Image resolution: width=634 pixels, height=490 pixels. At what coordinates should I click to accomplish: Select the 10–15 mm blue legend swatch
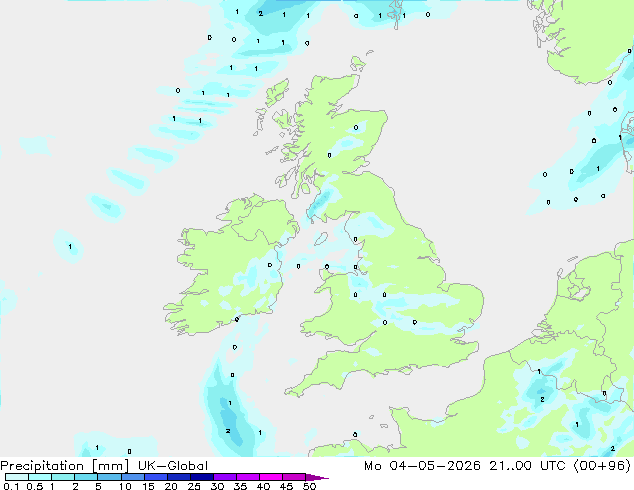[x=132, y=477]
